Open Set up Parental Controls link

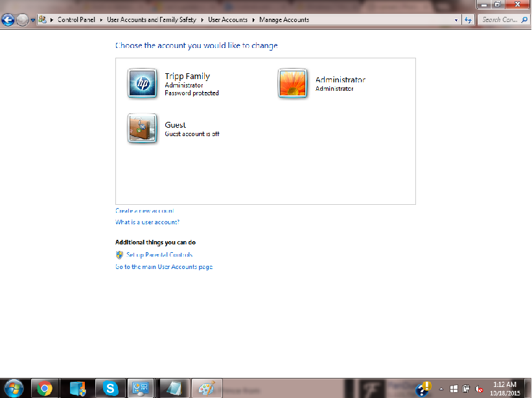pyautogui.click(x=159, y=255)
